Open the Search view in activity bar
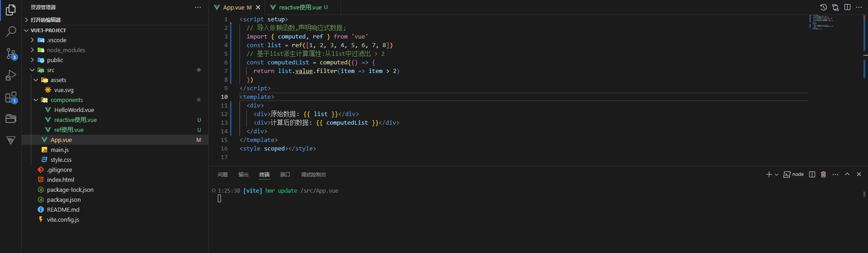868x253 pixels. click(11, 31)
